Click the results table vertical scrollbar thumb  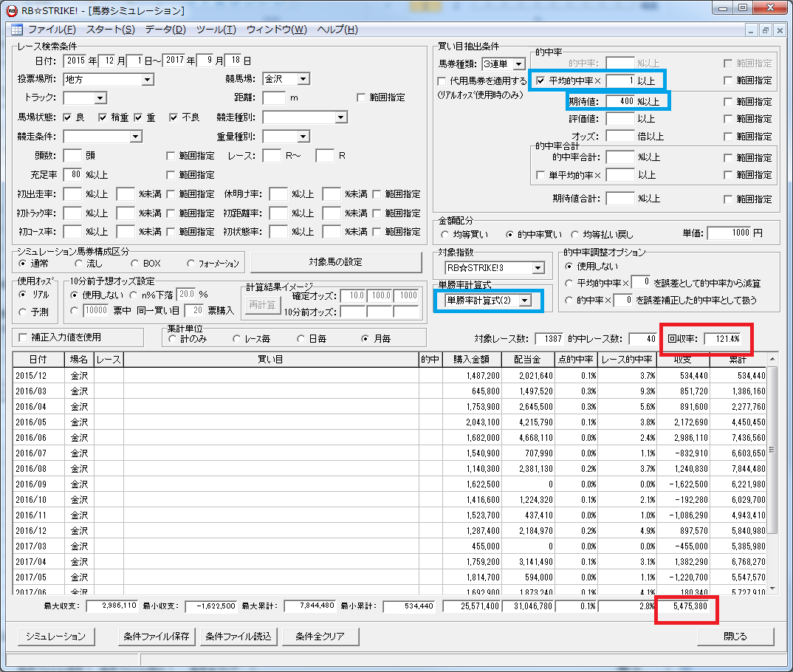[772, 450]
